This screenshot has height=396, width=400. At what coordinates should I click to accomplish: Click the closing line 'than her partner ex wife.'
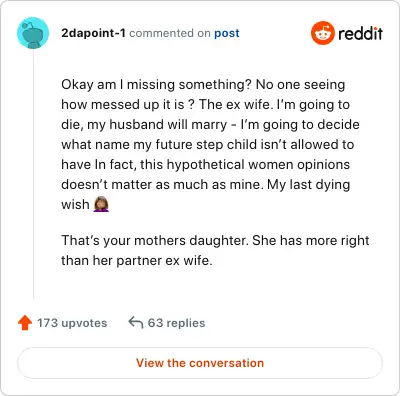pos(137,260)
